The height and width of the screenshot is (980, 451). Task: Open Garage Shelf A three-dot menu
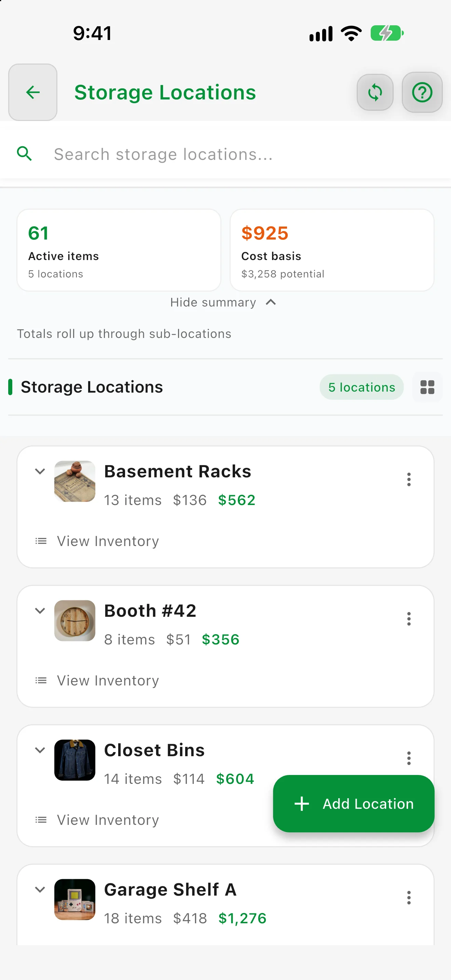click(x=408, y=897)
